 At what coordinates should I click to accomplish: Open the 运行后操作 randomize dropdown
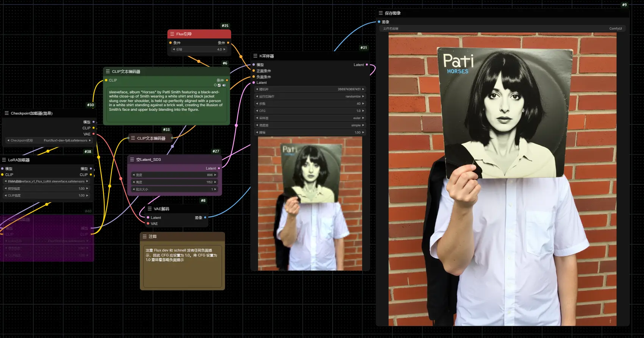click(310, 96)
